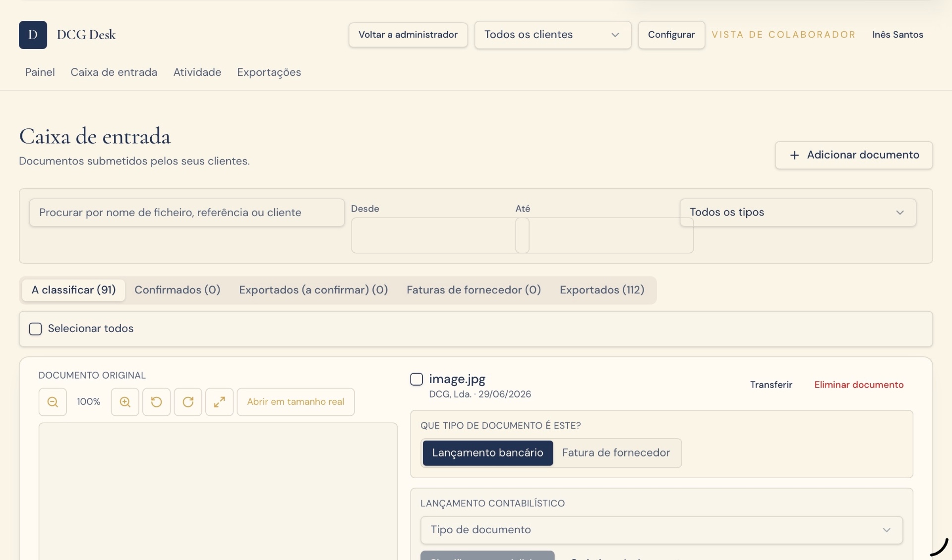952x560 pixels.
Task: Open Caixa de entrada navigation item
Action: point(114,72)
